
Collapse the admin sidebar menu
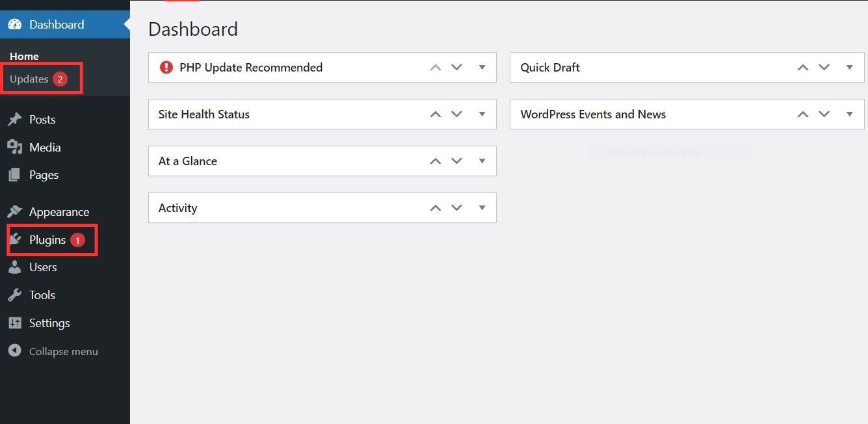coord(63,351)
